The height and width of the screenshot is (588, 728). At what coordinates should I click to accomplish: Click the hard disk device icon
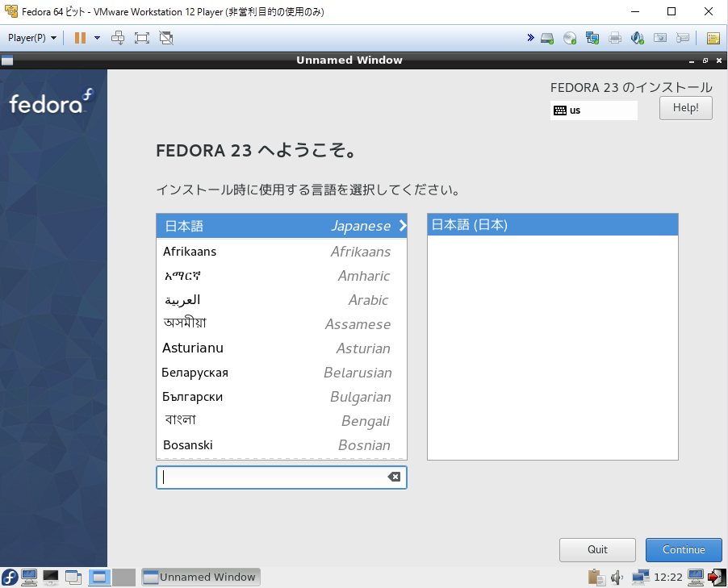pos(547,38)
